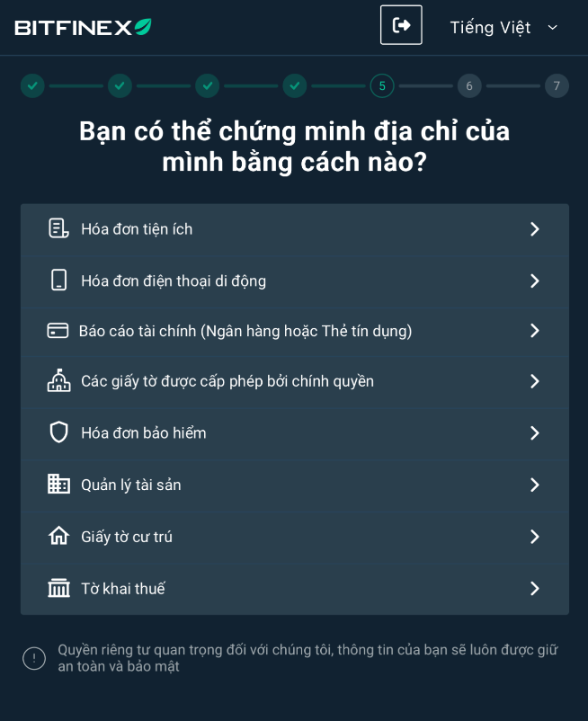Click the credit card statement icon
Screen dimensions: 588x721
[58, 331]
